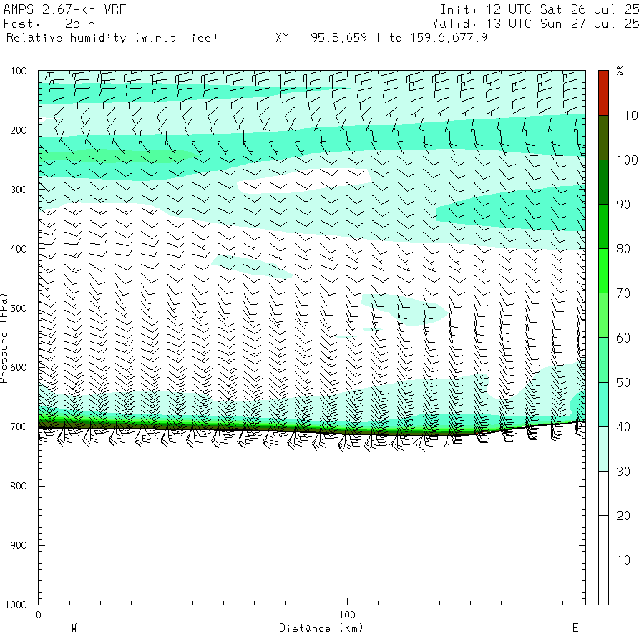Image resolution: width=644 pixels, height=644 pixels.
Task: Click the '700' pressure axis label
Action: pyautogui.click(x=19, y=426)
